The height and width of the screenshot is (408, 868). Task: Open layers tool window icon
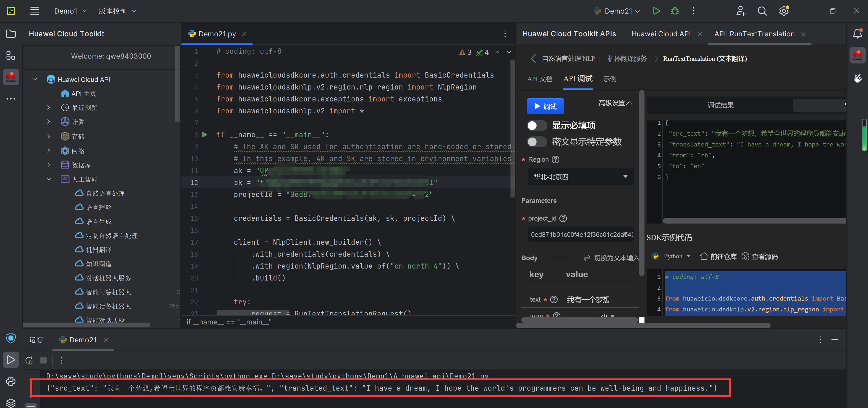(x=11, y=403)
